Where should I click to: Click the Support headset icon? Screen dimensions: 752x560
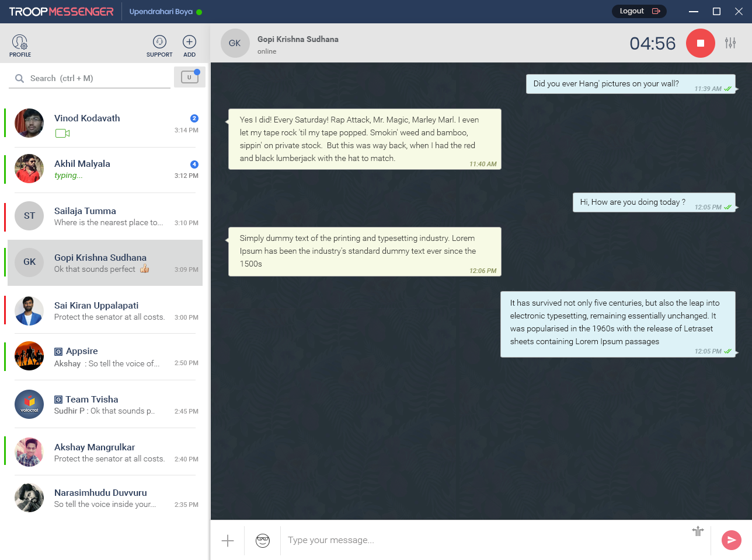coord(159,42)
